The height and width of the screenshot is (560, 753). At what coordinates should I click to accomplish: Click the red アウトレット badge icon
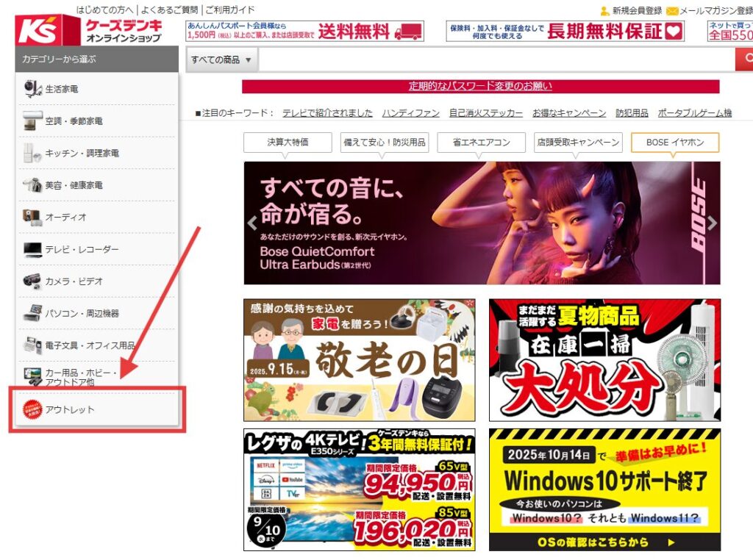pyautogui.click(x=32, y=409)
